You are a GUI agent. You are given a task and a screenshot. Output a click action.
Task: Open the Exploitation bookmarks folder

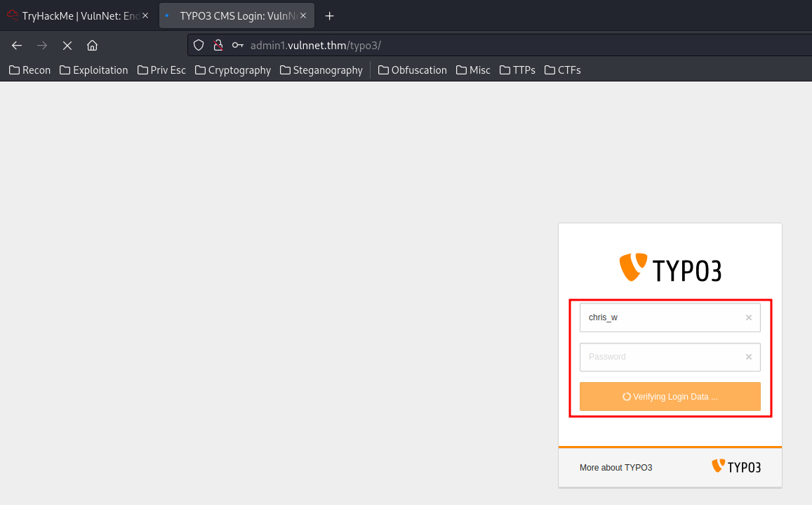[x=94, y=70]
